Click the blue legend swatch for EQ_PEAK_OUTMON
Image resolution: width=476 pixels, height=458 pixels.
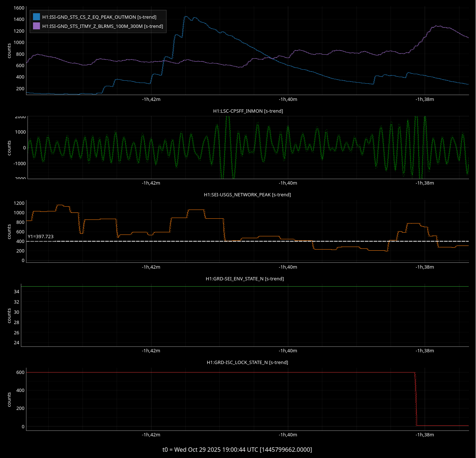pos(36,17)
